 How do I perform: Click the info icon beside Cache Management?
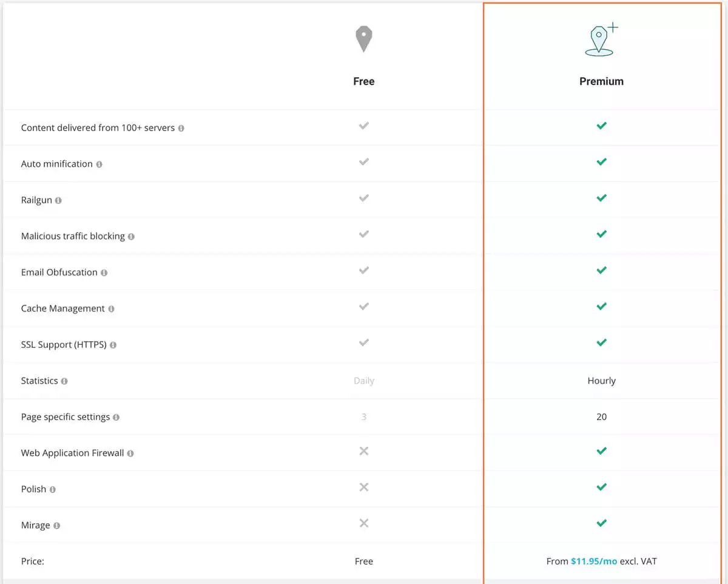click(111, 308)
